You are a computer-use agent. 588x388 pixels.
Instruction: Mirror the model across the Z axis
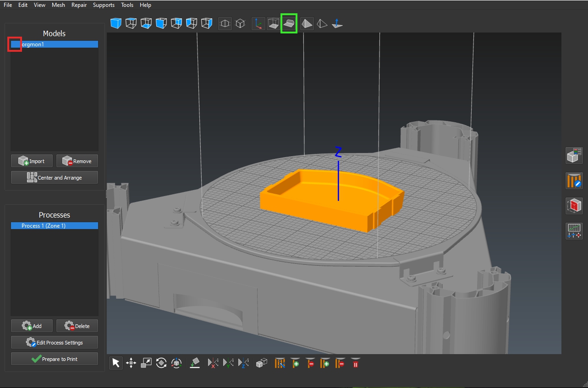(x=243, y=363)
